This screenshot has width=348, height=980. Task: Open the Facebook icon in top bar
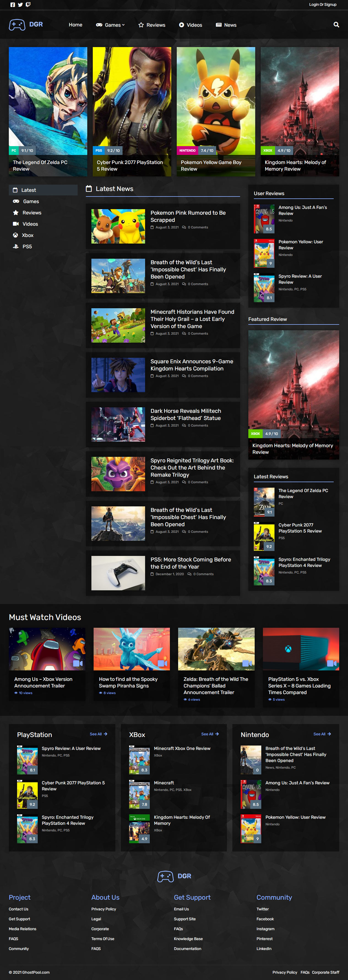[13, 5]
